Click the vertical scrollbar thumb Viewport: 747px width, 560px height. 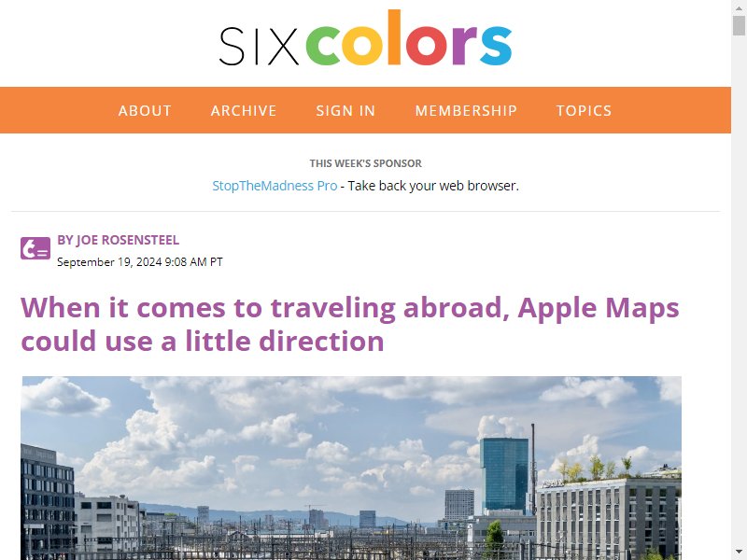coord(739,25)
